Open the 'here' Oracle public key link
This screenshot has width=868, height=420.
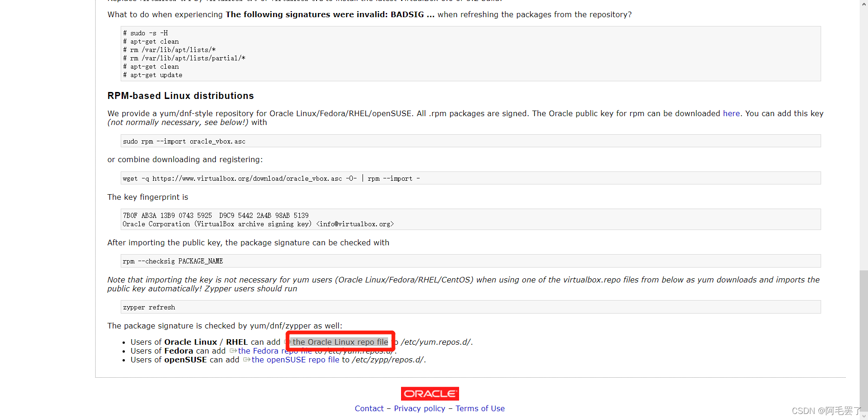coord(731,113)
